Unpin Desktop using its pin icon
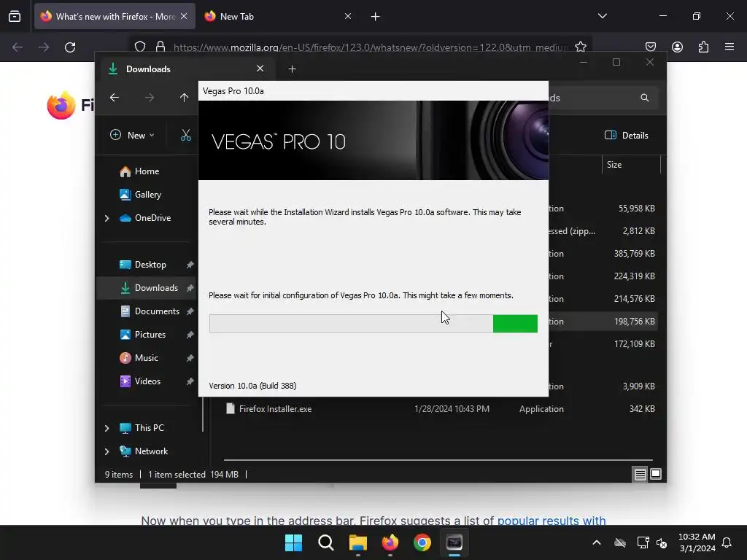 (190, 265)
